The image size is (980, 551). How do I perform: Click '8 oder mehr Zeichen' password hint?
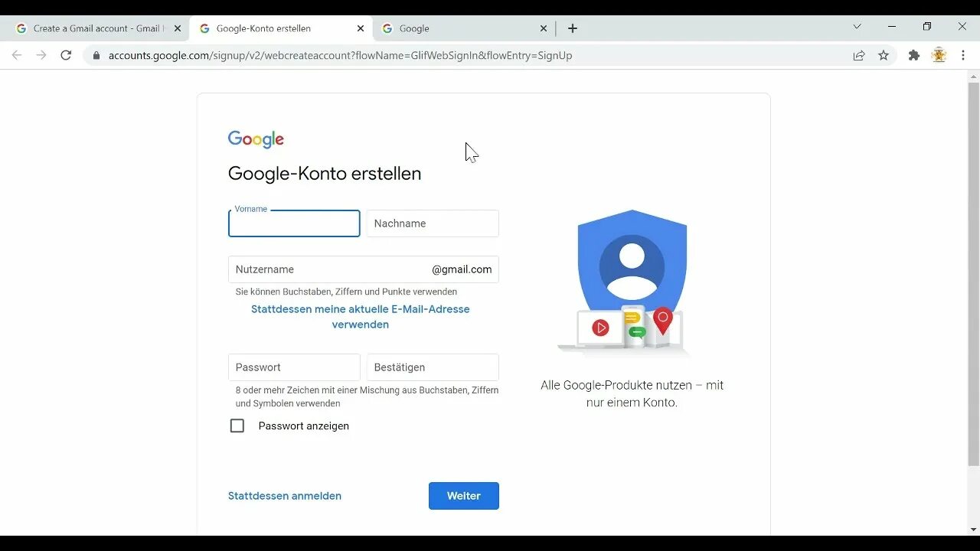point(367,396)
